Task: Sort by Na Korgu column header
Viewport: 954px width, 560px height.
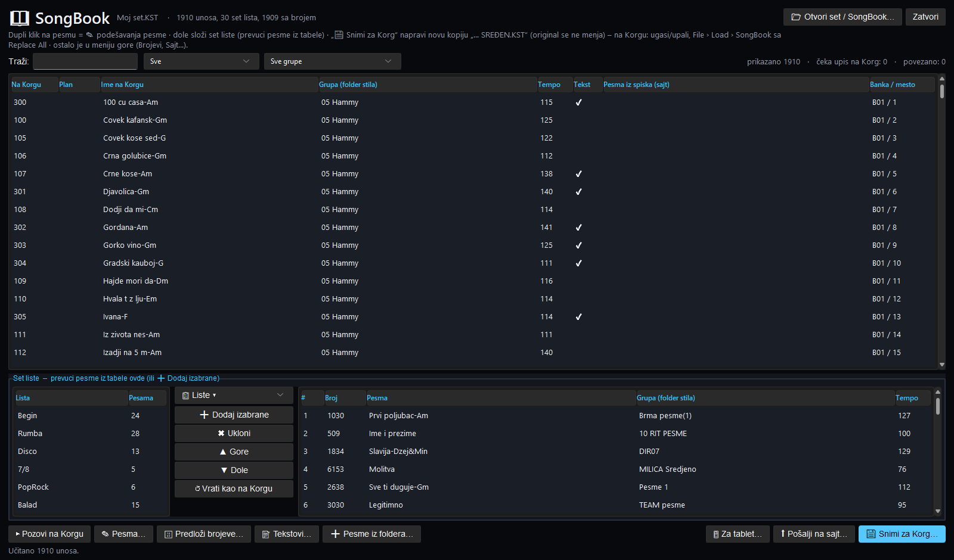Action: click(x=34, y=85)
